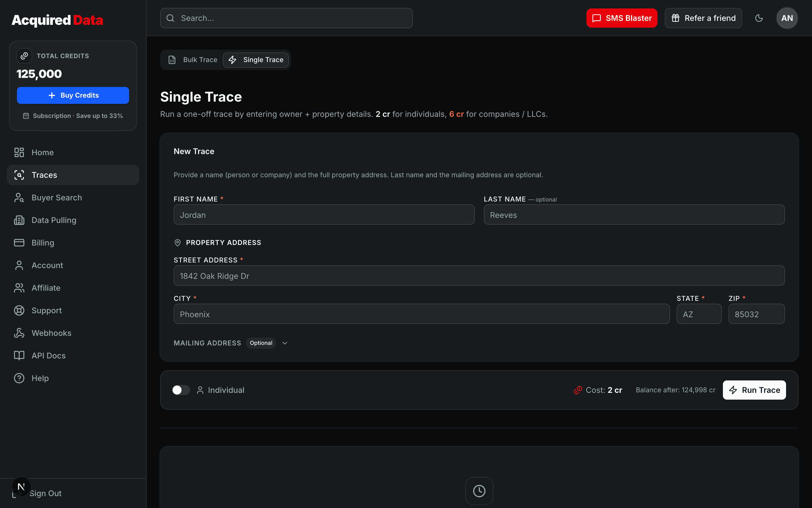Click the Webhooks icon
Image resolution: width=812 pixels, height=508 pixels.
tap(19, 333)
